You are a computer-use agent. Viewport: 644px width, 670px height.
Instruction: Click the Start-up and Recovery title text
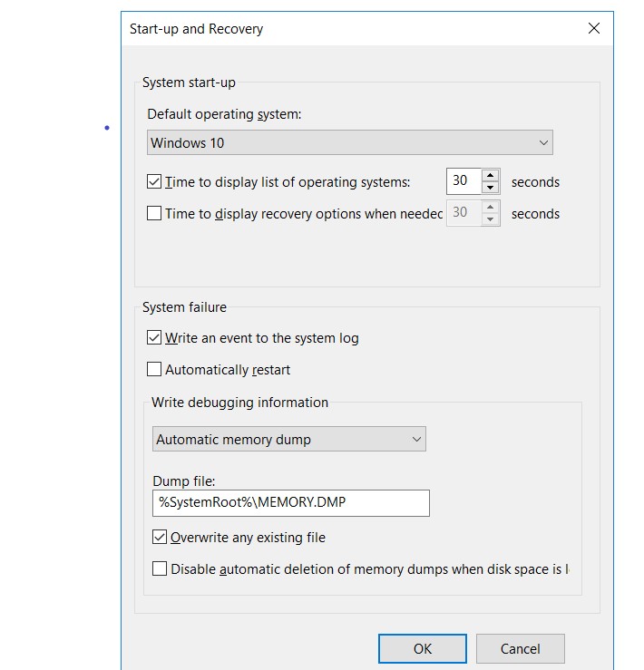point(196,29)
